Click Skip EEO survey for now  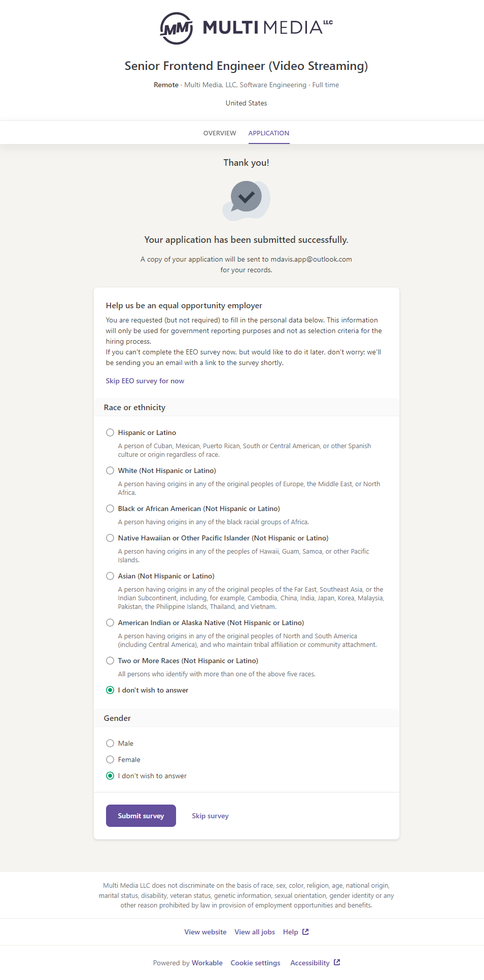[145, 381]
